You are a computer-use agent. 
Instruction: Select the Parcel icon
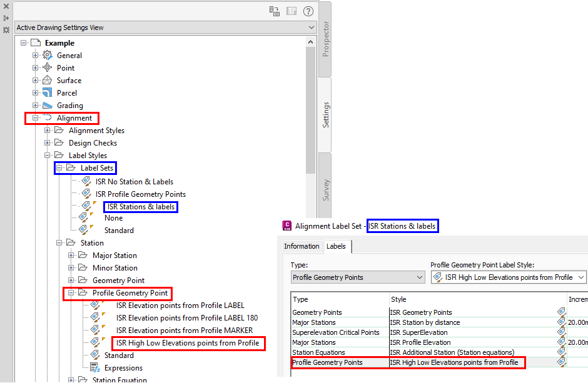tap(48, 92)
